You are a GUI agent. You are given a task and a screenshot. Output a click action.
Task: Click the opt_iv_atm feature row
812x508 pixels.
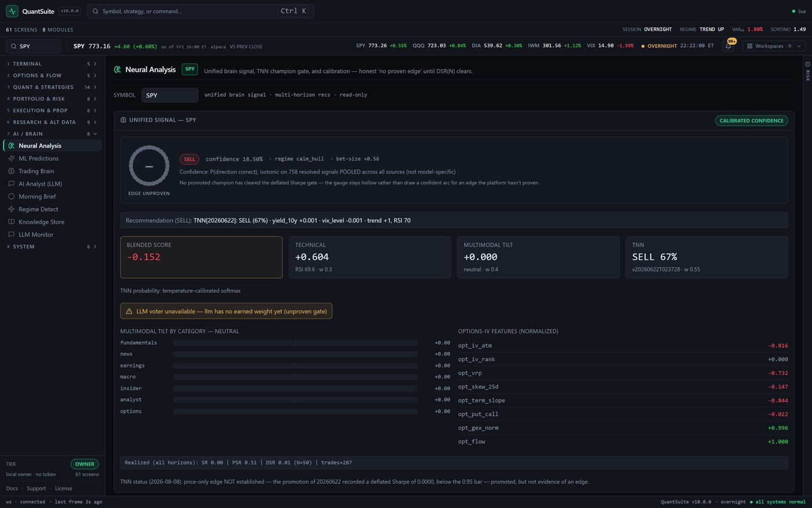tap(623, 345)
